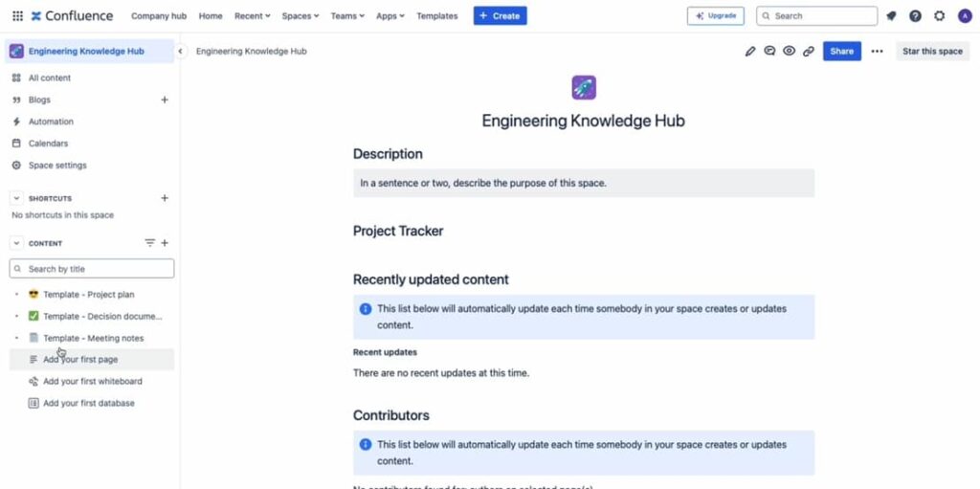Click the Engineering Knowledge Hub sidebar space icon
The image size is (980, 489).
click(17, 52)
